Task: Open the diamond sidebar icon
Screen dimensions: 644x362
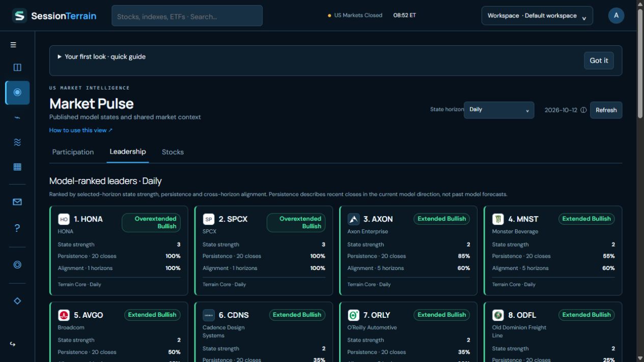Action: pyautogui.click(x=17, y=301)
